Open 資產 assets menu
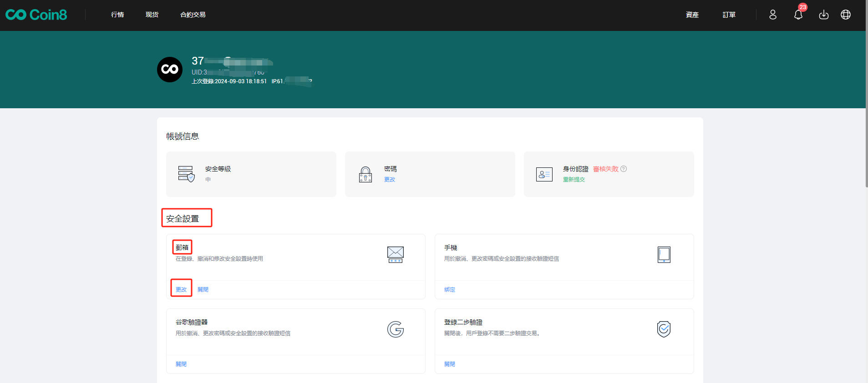Screen dimensions: 868x383 click(x=692, y=15)
